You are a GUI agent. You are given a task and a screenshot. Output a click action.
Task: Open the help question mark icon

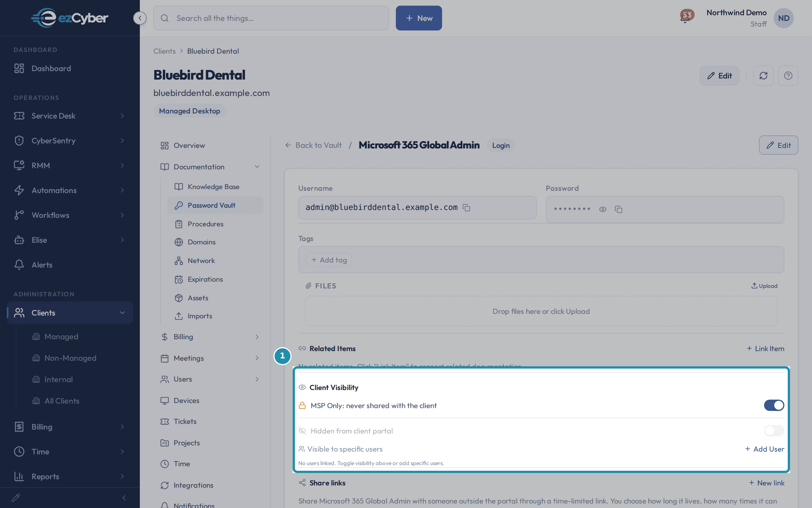click(x=788, y=76)
